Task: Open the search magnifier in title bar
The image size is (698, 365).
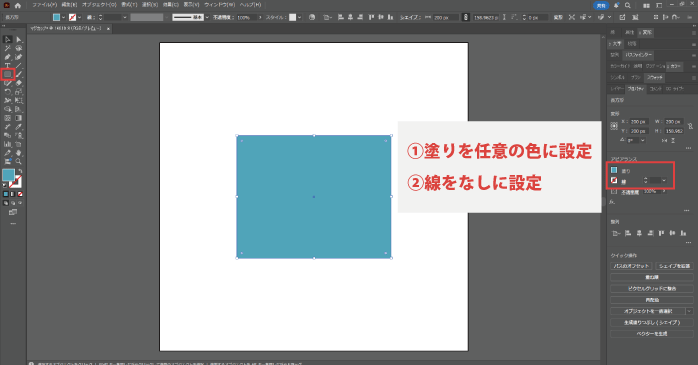Action: pyautogui.click(x=628, y=5)
